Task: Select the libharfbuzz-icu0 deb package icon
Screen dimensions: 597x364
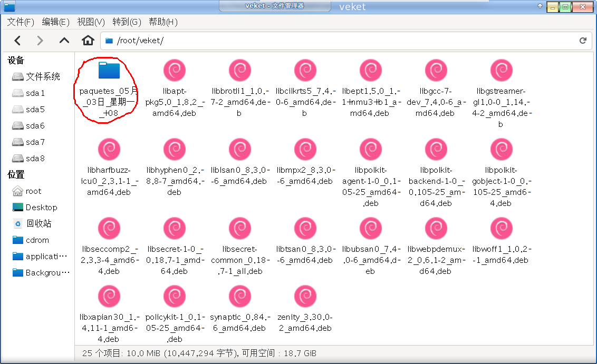Action: [109, 149]
